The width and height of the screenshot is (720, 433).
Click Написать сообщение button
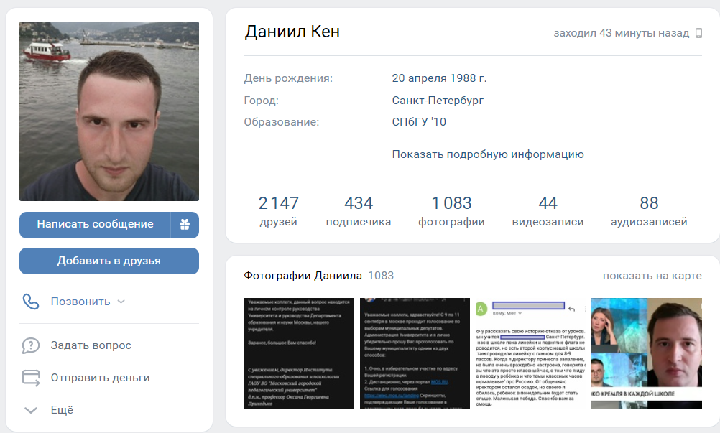[x=95, y=225]
